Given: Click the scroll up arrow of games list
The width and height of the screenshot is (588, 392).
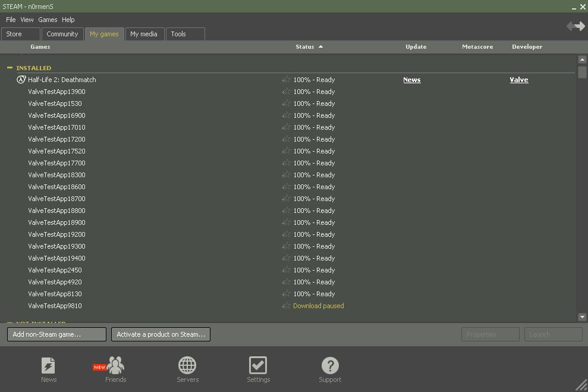Looking at the screenshot, I should 582,59.
